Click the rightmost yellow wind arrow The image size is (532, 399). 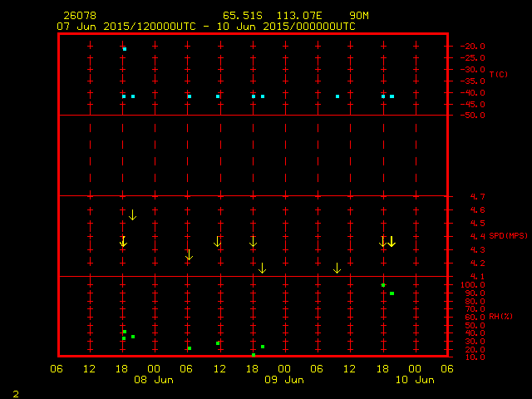point(392,242)
